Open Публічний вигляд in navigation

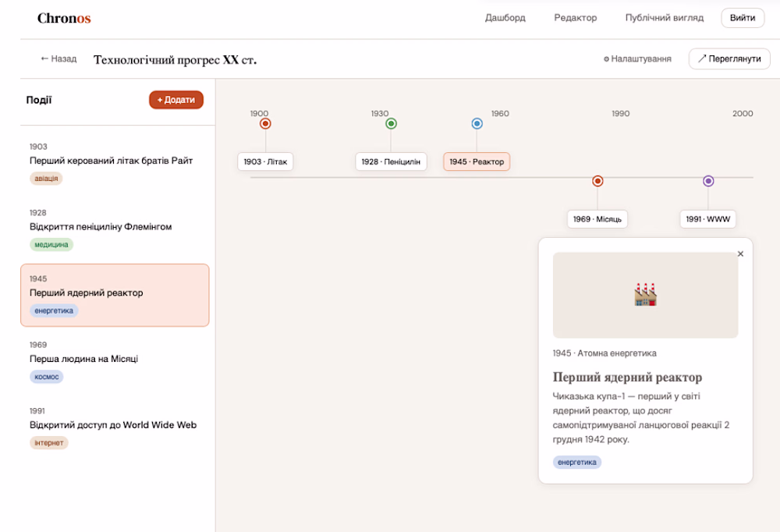664,18
